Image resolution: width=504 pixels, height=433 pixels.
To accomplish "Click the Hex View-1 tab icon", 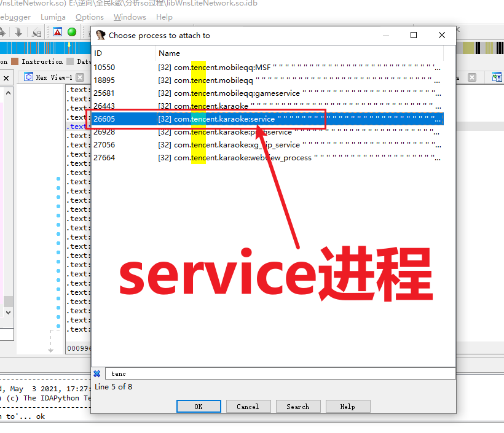I will pos(29,77).
